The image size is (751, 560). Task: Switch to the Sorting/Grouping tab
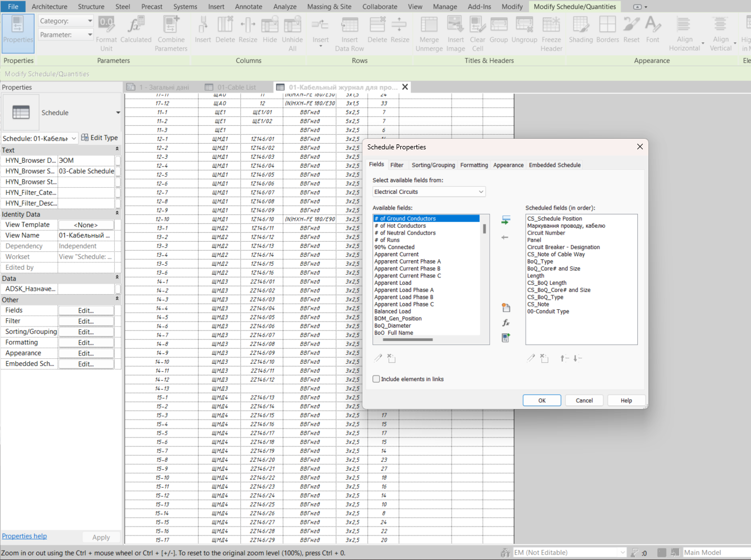pyautogui.click(x=433, y=165)
